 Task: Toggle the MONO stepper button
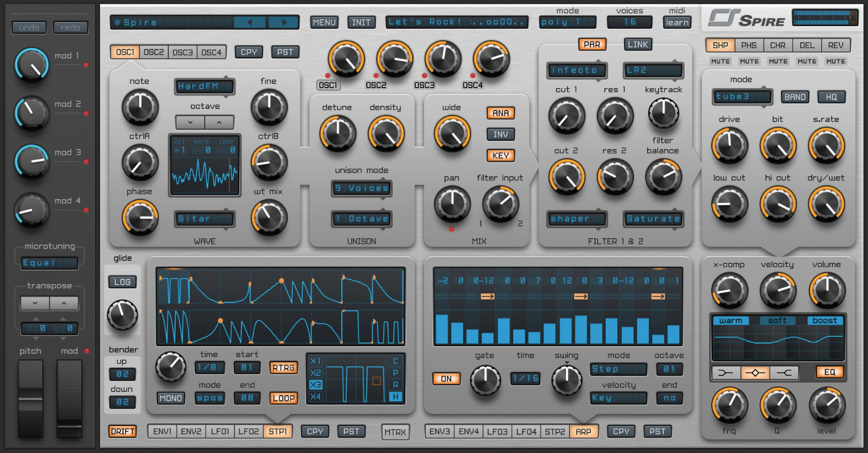click(171, 398)
